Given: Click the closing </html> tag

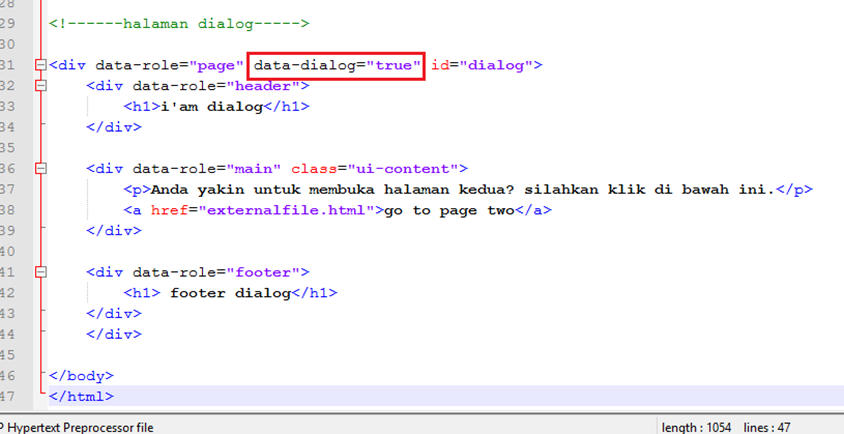Looking at the screenshot, I should [x=81, y=397].
